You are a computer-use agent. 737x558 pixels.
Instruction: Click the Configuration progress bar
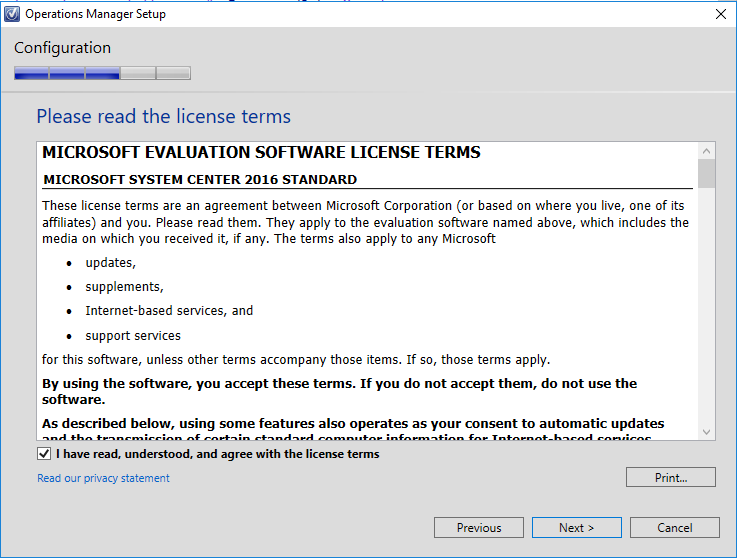pyautogui.click(x=102, y=73)
